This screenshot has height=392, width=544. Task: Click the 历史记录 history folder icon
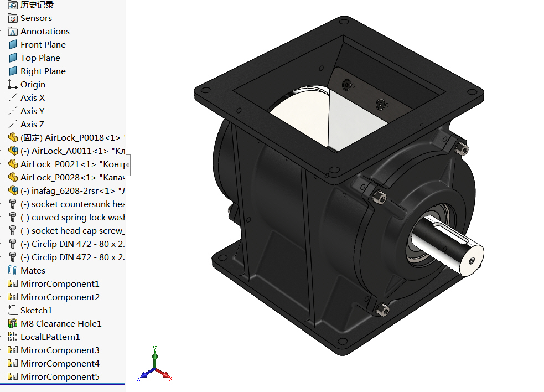coord(13,5)
